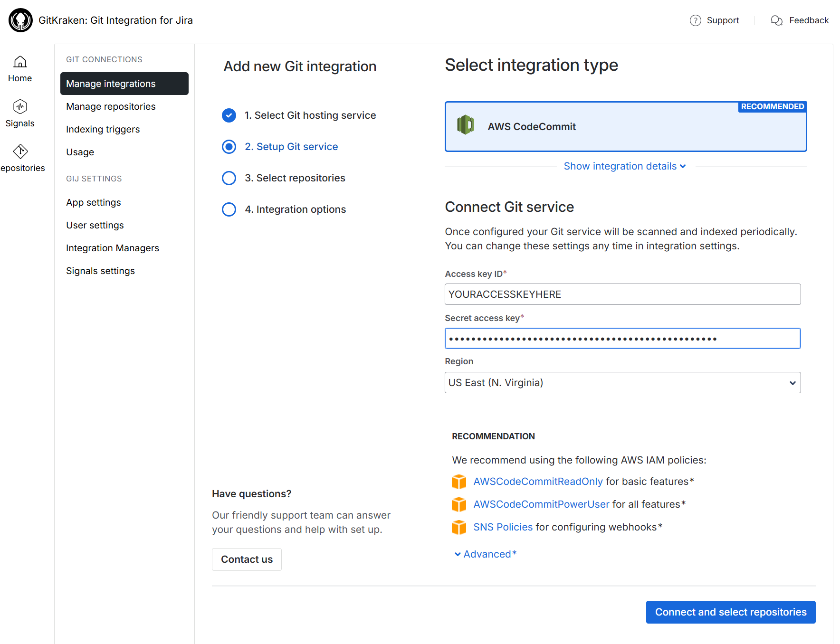Click Connect and select repositories button
Image resolution: width=840 pixels, height=644 pixels.
click(730, 612)
